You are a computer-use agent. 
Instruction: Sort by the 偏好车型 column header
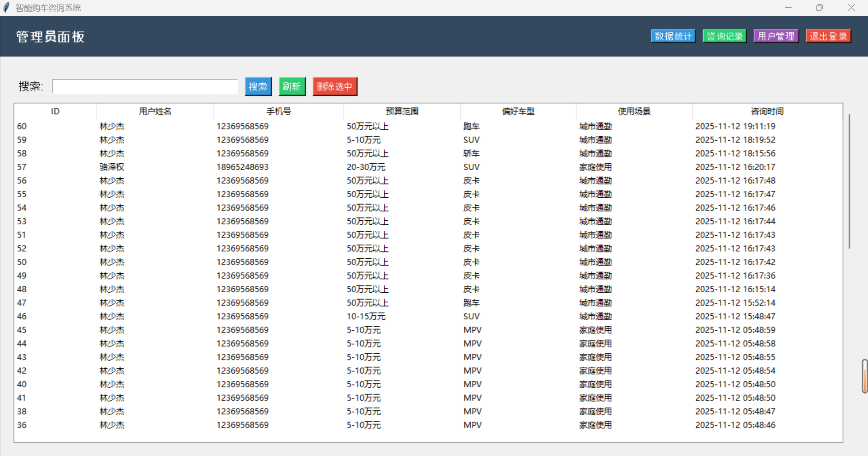[x=518, y=111]
